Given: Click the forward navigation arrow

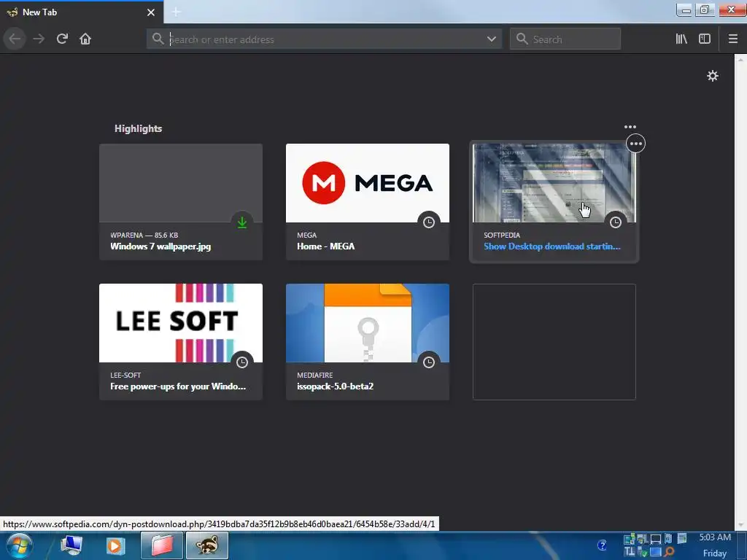Looking at the screenshot, I should coord(39,39).
